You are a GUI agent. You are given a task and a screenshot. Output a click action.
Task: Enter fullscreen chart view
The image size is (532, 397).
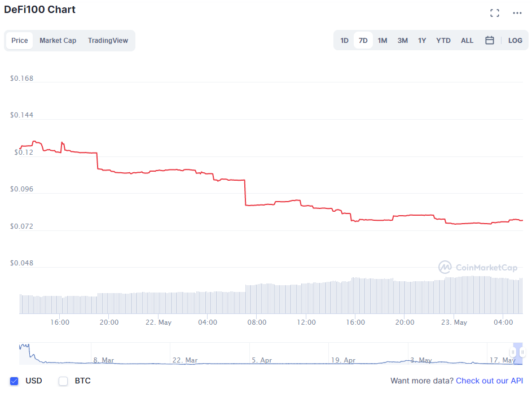pos(495,12)
